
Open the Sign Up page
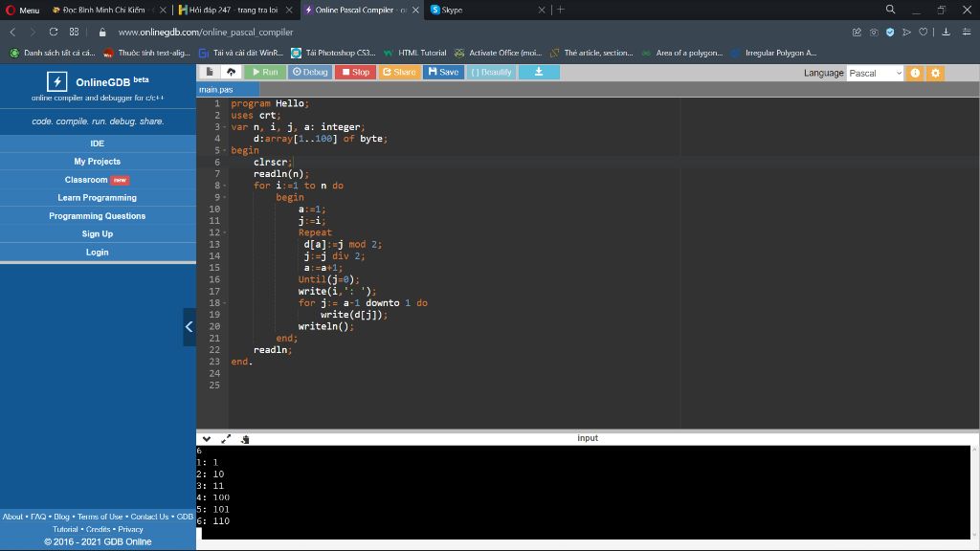(x=98, y=233)
